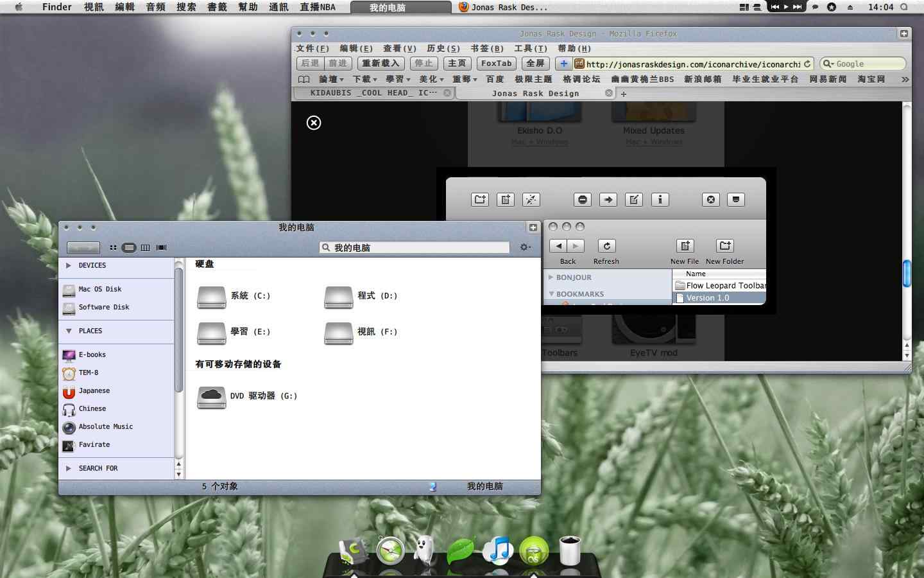This screenshot has width=924, height=578.
Task: Click the 我的电脑 search field in file browser
Action: (415, 247)
